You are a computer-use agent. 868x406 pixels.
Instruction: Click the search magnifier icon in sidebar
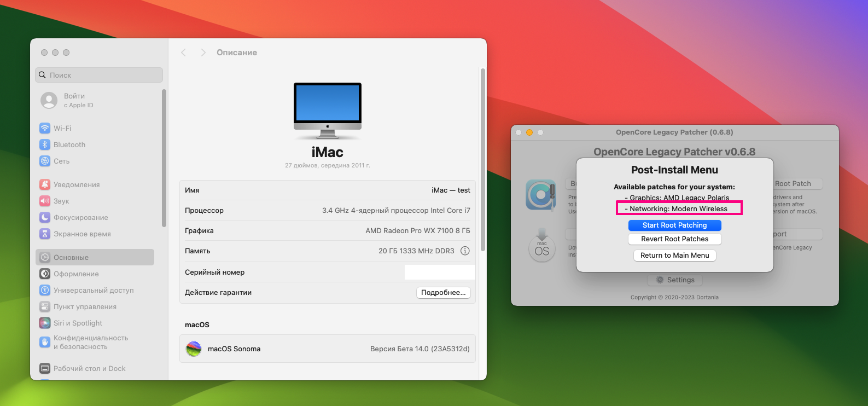click(x=42, y=75)
